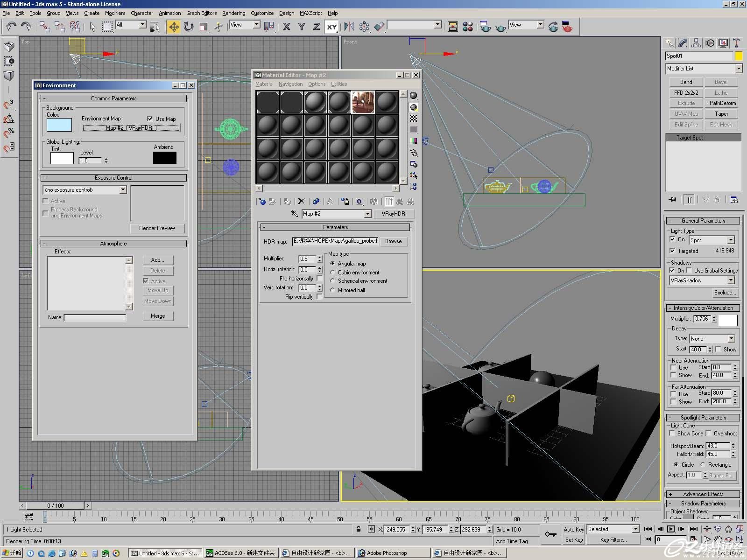Click the background Color swatch
747x560 pixels.
pyautogui.click(x=59, y=125)
